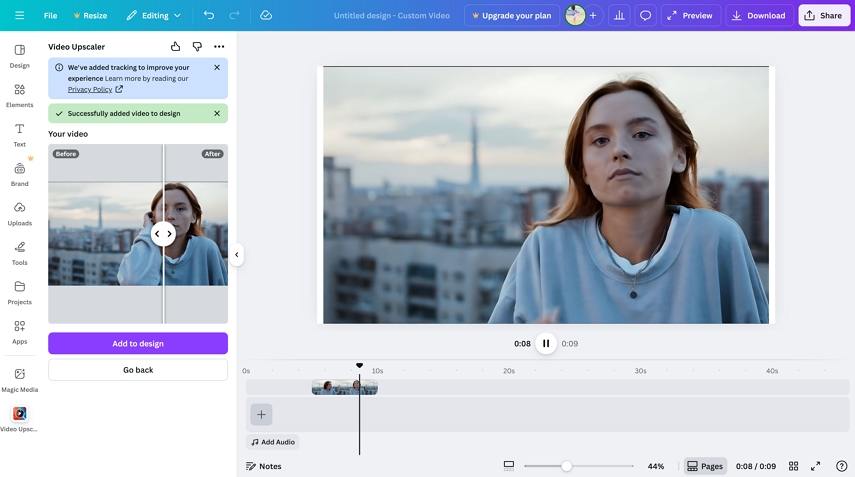This screenshot has width=855, height=477.
Task: Toggle the timeline thumbnail view icon
Action: pyautogui.click(x=509, y=466)
